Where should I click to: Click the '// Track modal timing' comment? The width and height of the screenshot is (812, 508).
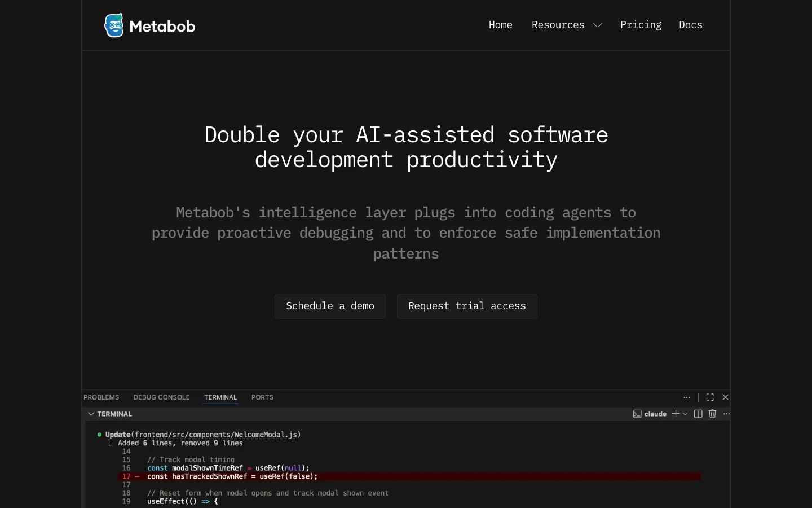pyautogui.click(x=191, y=459)
